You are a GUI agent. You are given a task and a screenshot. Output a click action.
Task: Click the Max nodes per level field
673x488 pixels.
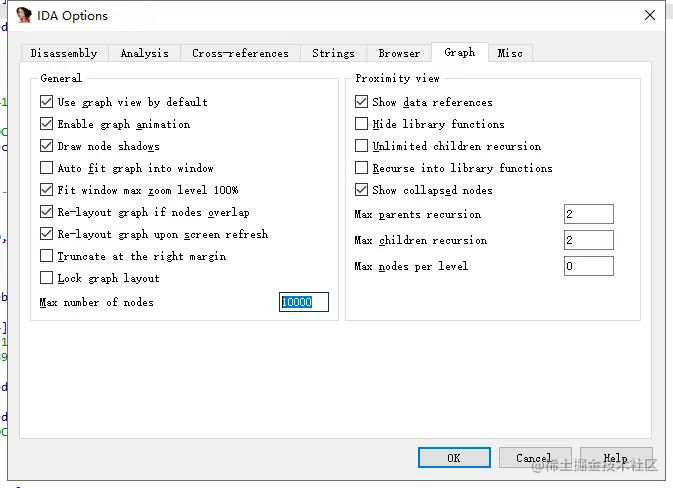coord(589,266)
